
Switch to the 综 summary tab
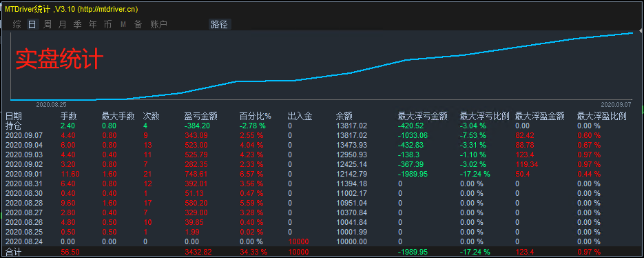[17, 24]
